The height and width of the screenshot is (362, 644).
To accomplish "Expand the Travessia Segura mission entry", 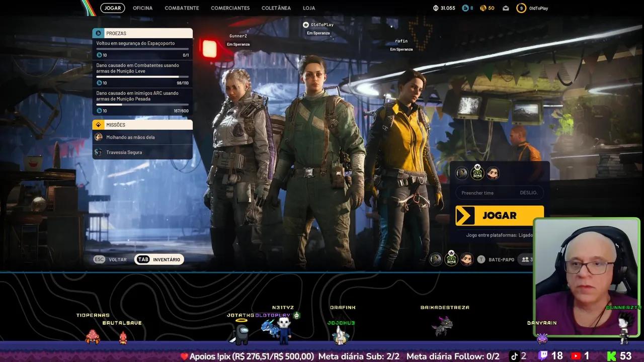I will 142,152.
